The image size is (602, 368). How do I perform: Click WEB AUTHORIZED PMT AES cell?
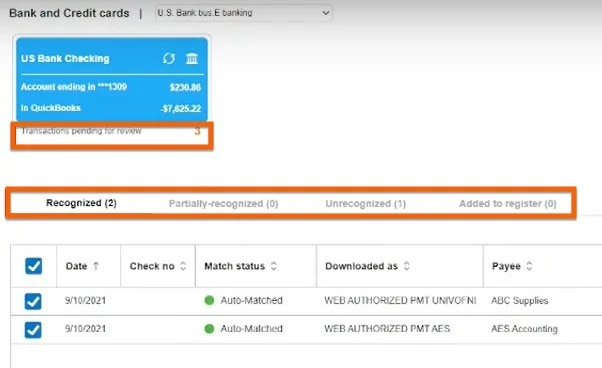[x=387, y=329]
